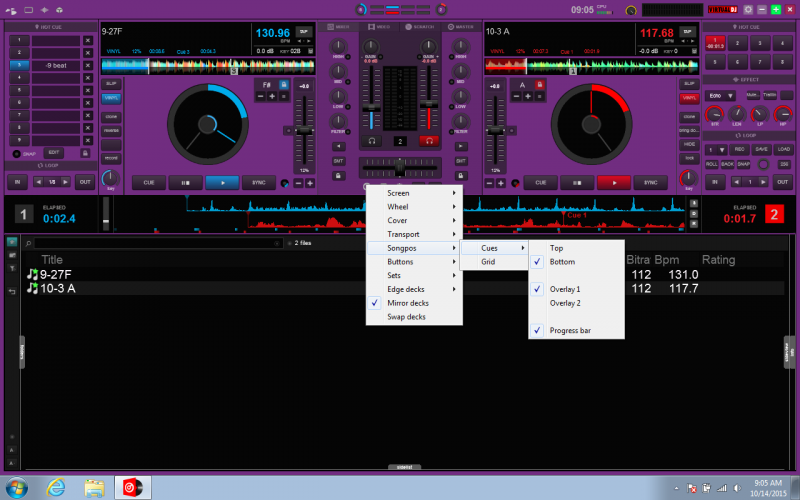
Task: Click right deck loop OUT button
Action: (x=782, y=182)
